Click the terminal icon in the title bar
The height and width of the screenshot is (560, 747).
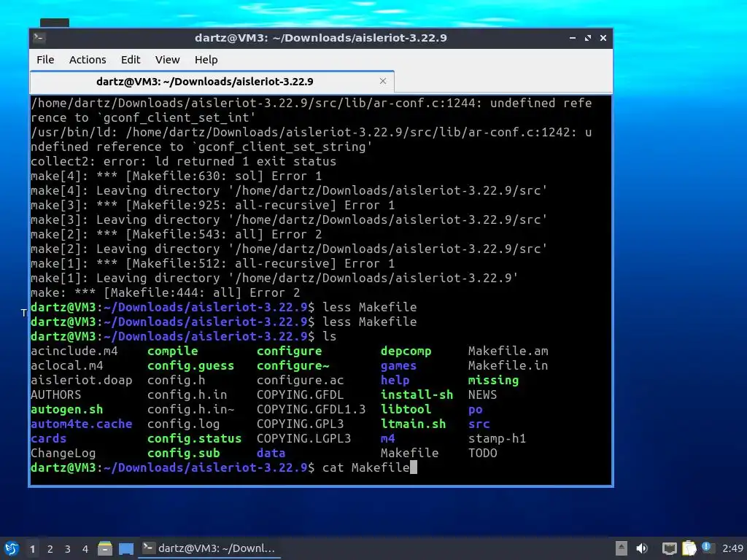(39, 38)
